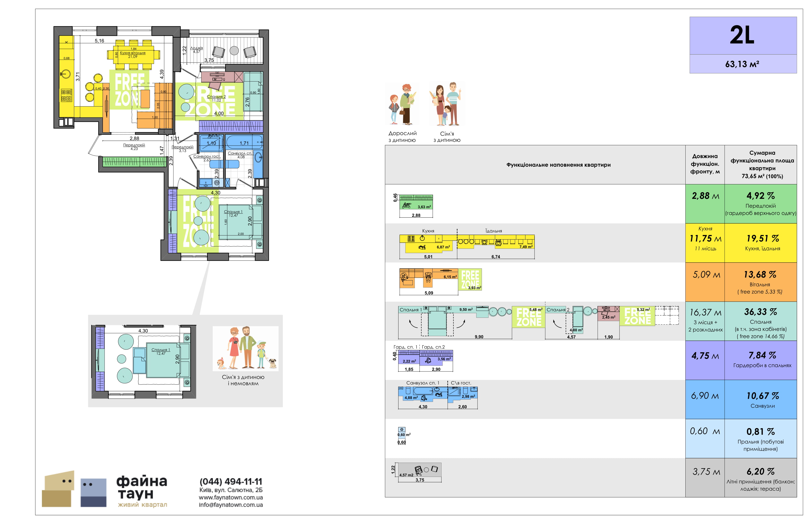Click the yellow dining table in Кухня-вітальня
Image resolution: width=812 pixels, height=524 pixels.
point(133,55)
